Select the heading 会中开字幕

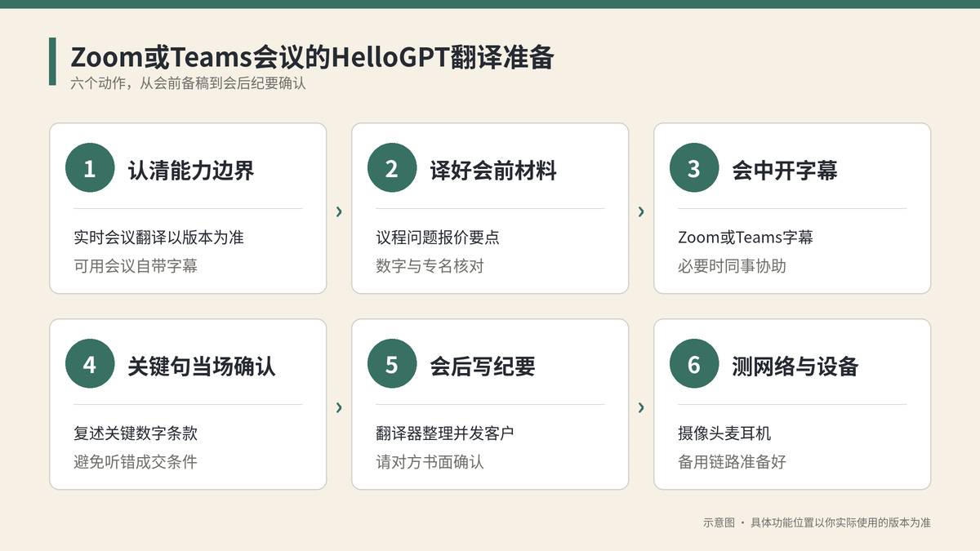785,170
